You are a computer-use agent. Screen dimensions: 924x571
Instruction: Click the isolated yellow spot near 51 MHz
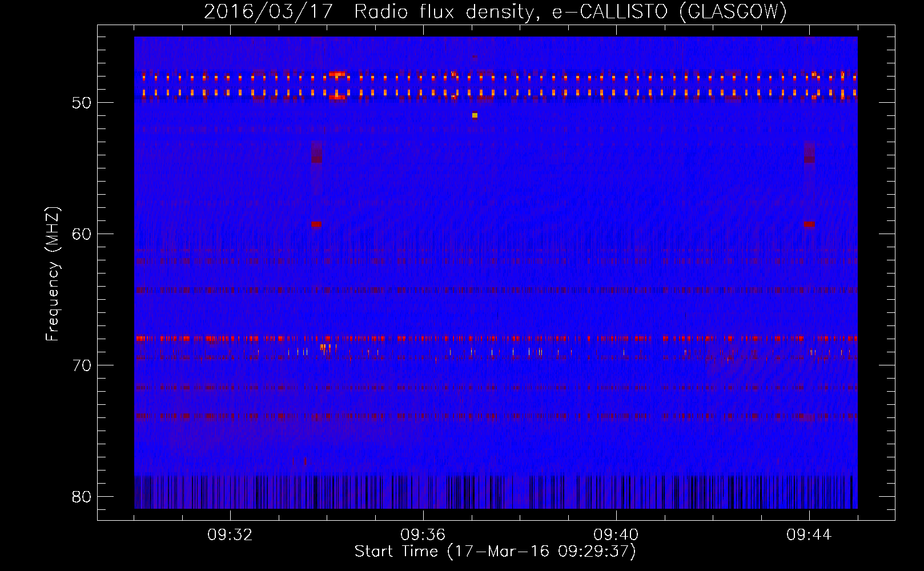coord(475,115)
